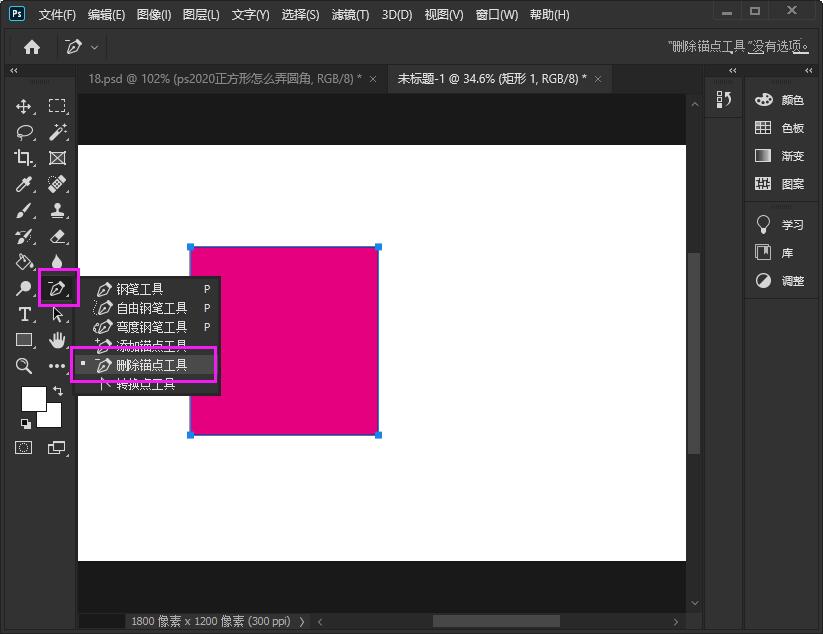Select the Hand tool

(57, 340)
